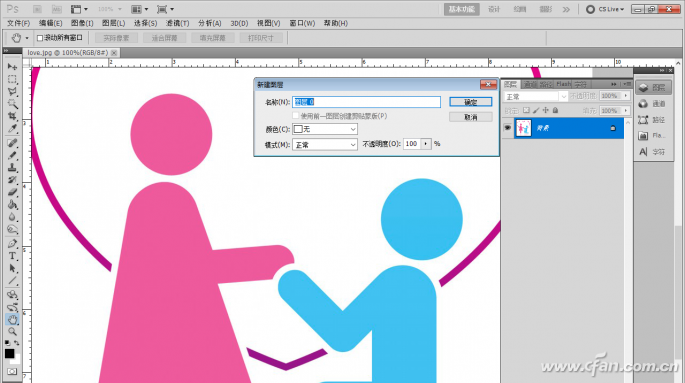The height and width of the screenshot is (383, 685).
Task: Select the Hand tool in toolbox
Action: tap(12, 319)
